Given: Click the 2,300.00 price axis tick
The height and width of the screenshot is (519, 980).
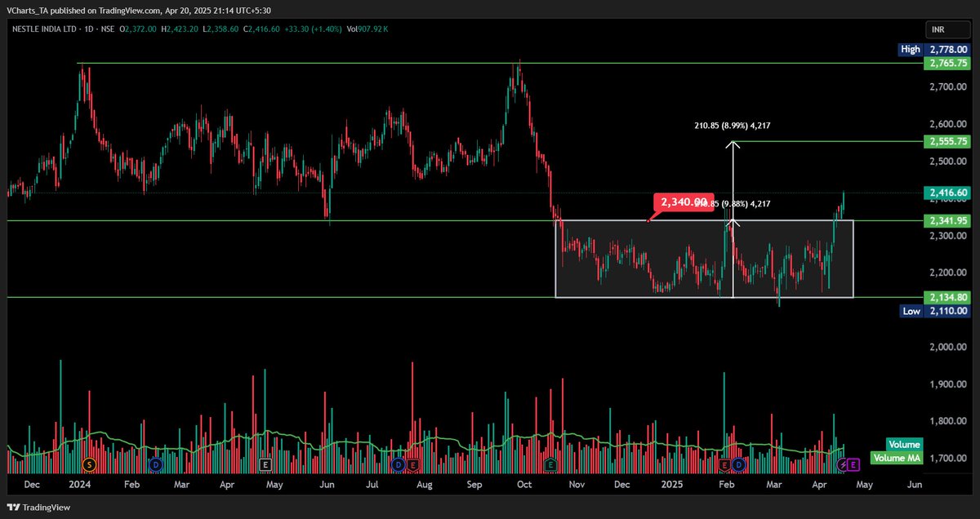Looking at the screenshot, I should pos(947,236).
